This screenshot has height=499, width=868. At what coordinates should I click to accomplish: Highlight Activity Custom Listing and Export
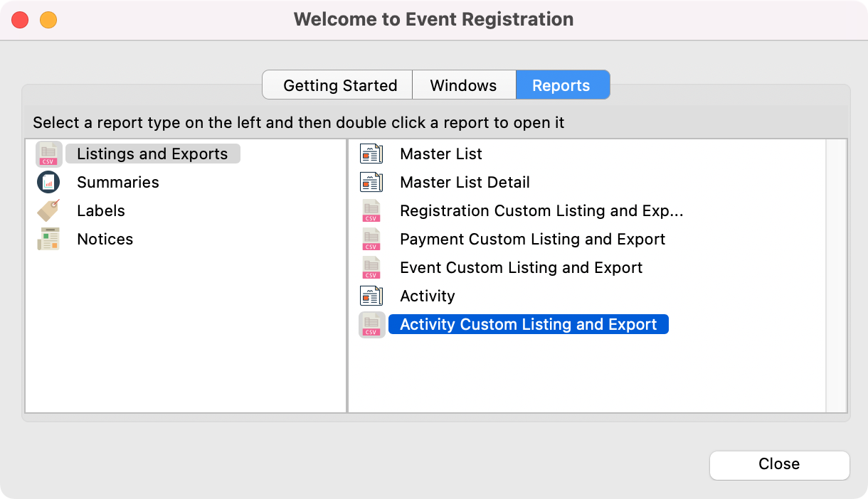528,325
